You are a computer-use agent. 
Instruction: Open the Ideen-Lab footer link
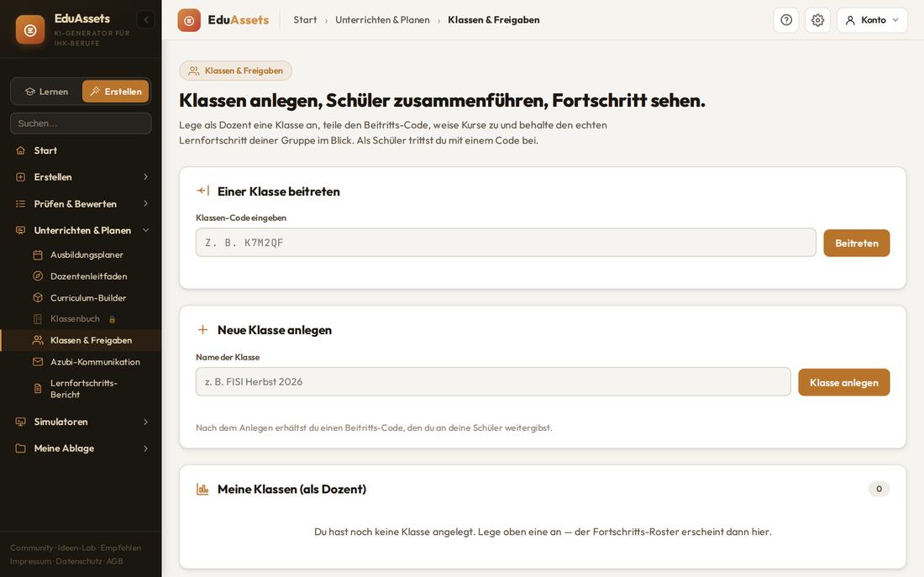point(77,548)
